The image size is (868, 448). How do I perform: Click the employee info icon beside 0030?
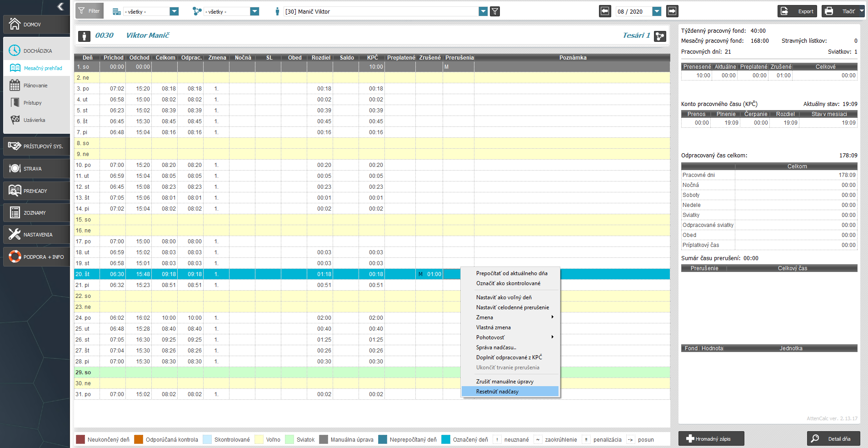point(84,36)
